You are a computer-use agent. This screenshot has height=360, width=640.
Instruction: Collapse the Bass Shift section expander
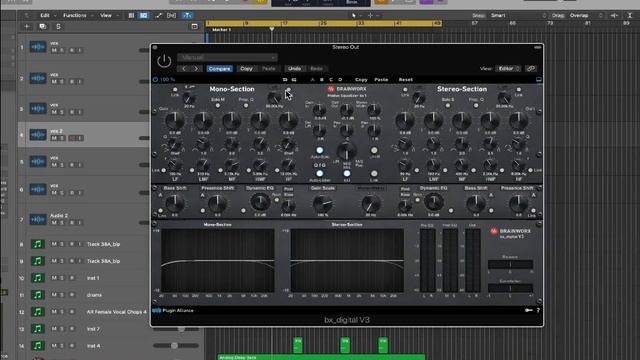tap(154, 188)
